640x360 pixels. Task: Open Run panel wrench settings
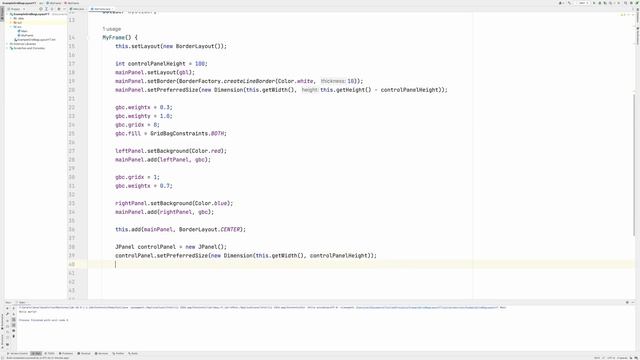coord(7,314)
